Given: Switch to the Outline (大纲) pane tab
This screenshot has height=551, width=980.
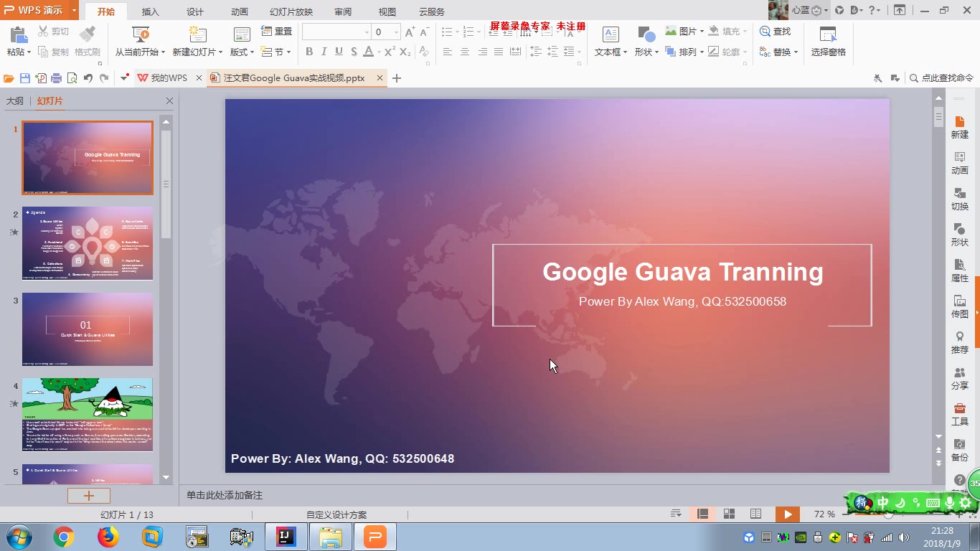Looking at the screenshot, I should point(15,101).
